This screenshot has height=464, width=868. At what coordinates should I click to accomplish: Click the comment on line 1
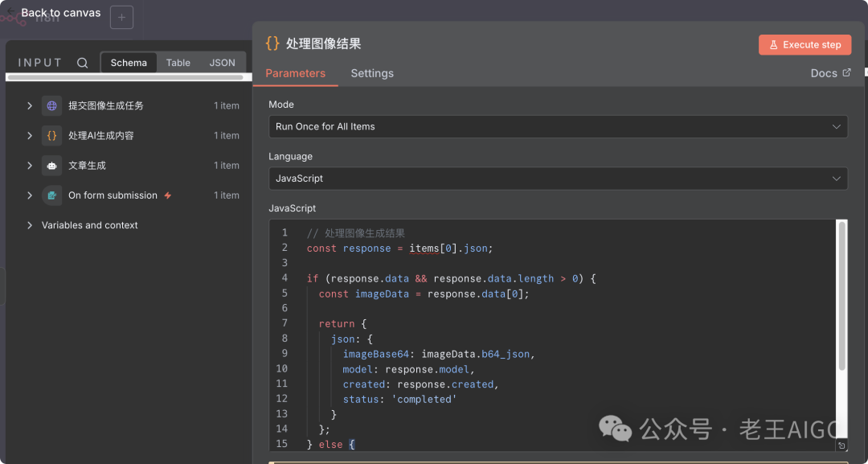click(356, 233)
